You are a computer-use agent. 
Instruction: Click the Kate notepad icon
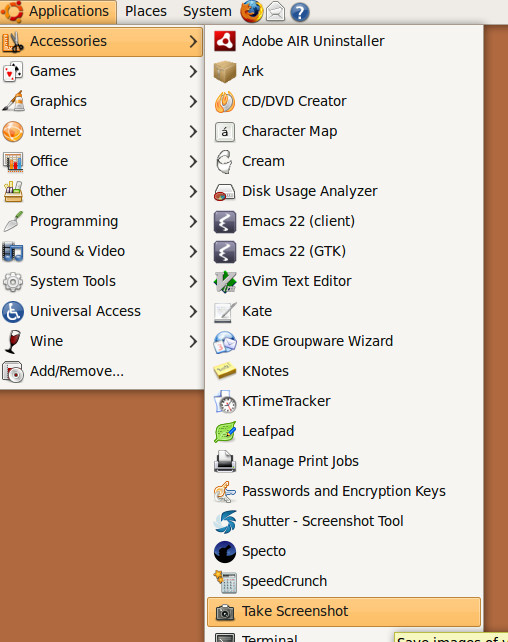[225, 312]
